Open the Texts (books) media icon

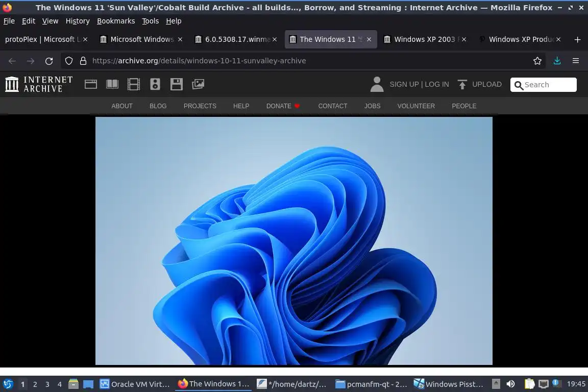click(x=112, y=84)
